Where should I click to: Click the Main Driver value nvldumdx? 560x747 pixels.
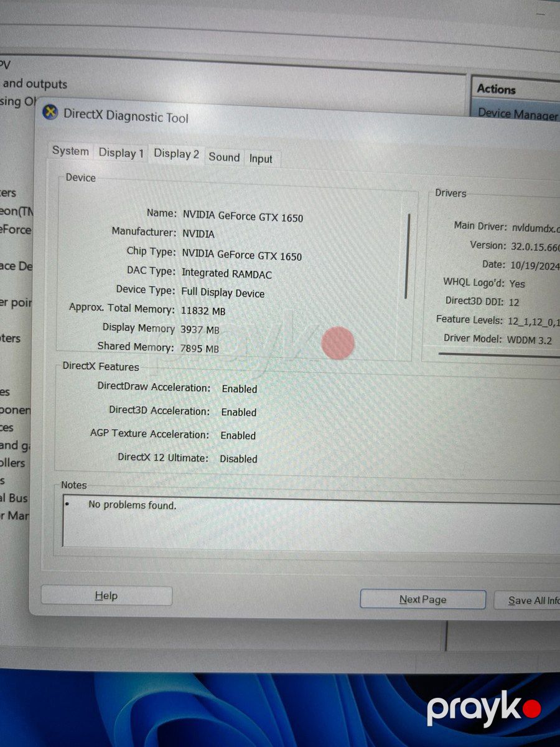[535, 227]
